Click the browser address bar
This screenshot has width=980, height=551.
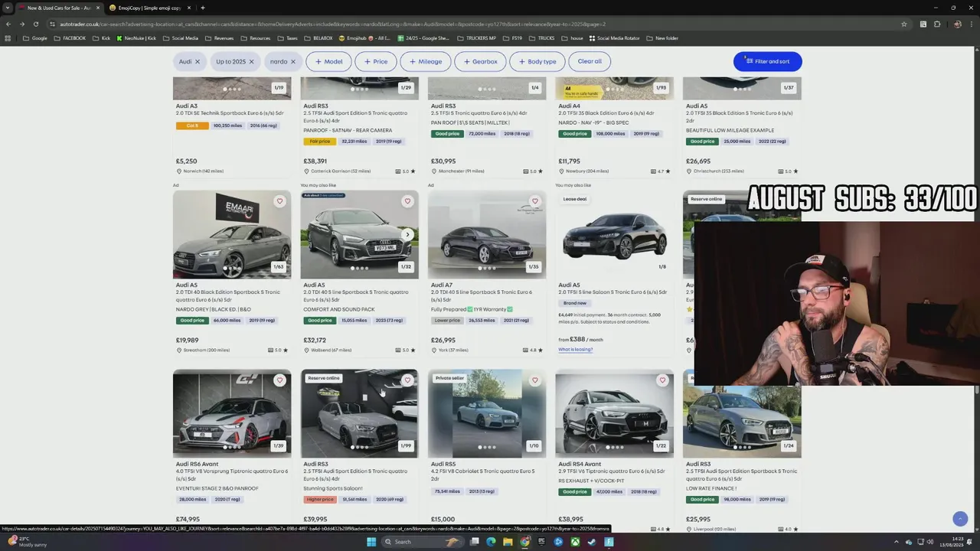pyautogui.click(x=475, y=24)
